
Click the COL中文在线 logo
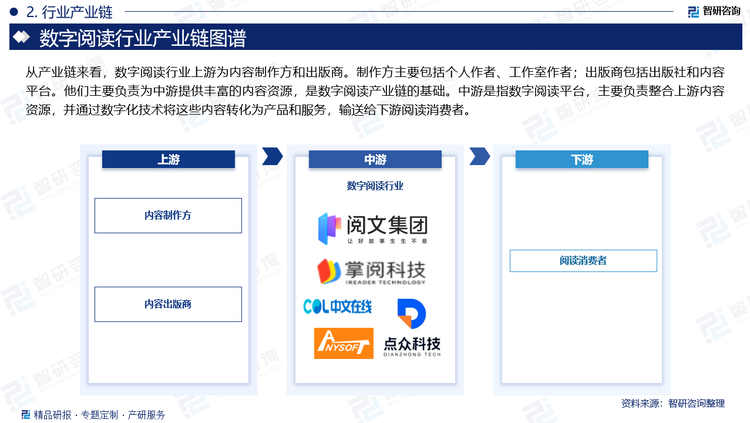coord(337,306)
